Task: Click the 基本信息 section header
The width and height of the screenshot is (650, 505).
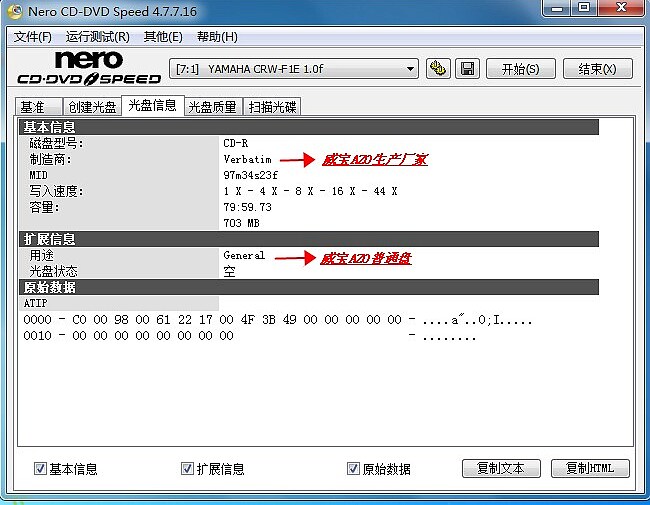Action: click(309, 127)
